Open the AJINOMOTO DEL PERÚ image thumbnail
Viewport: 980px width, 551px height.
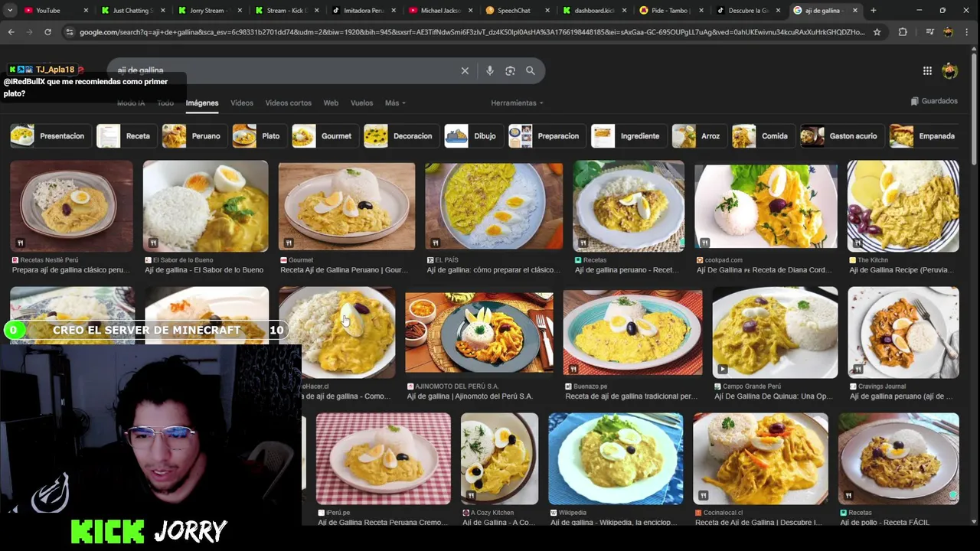tap(479, 333)
